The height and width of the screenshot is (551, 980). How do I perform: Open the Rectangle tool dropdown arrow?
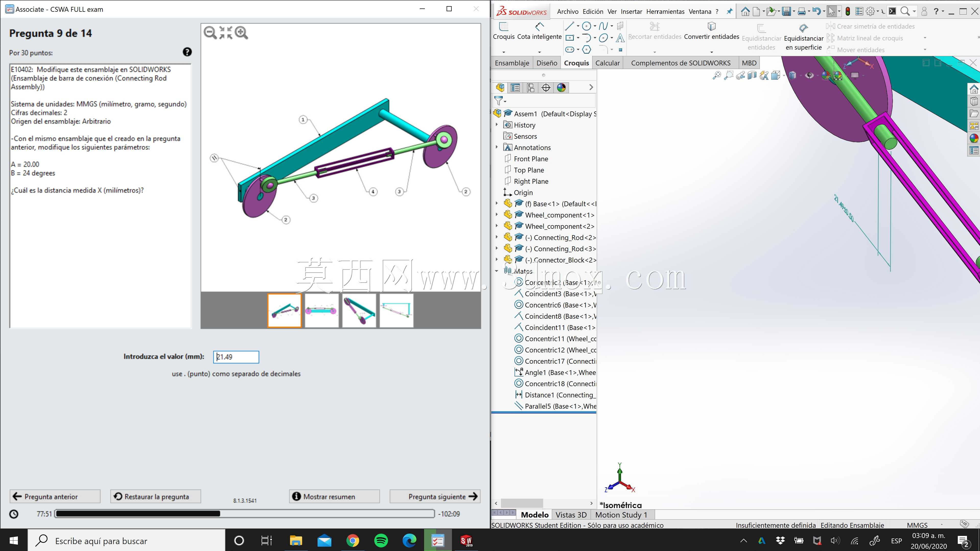click(578, 38)
